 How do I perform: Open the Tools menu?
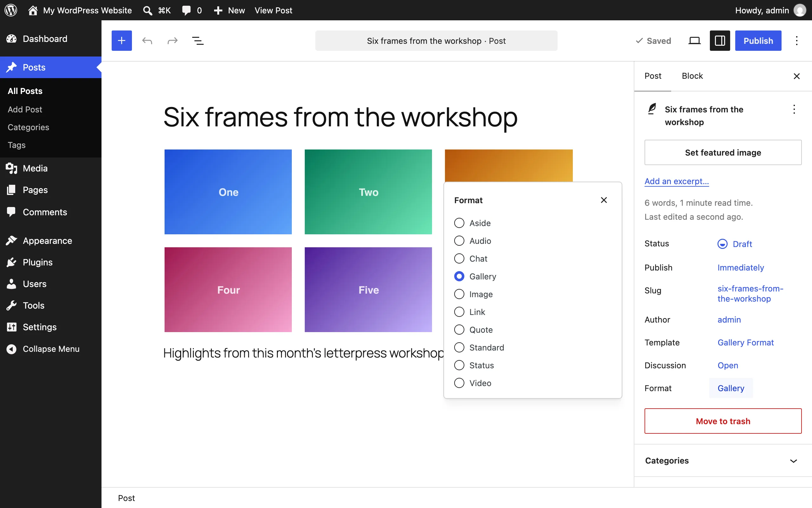[x=51, y=305]
